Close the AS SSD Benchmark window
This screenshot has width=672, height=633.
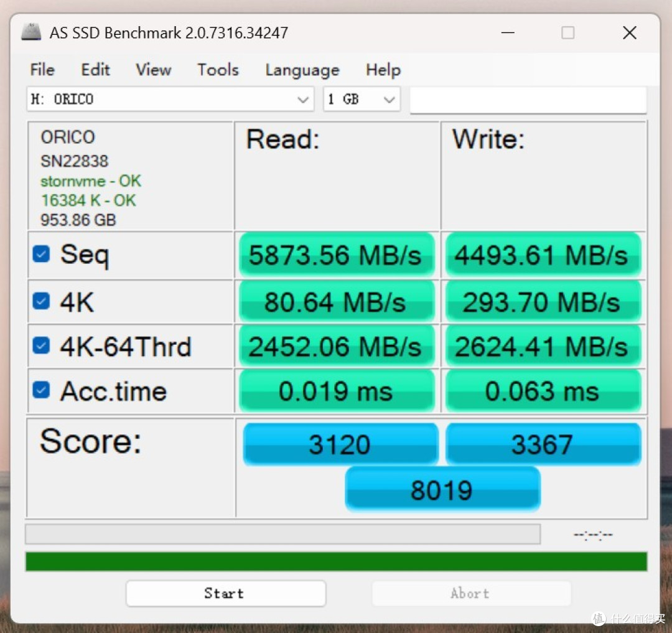[630, 32]
